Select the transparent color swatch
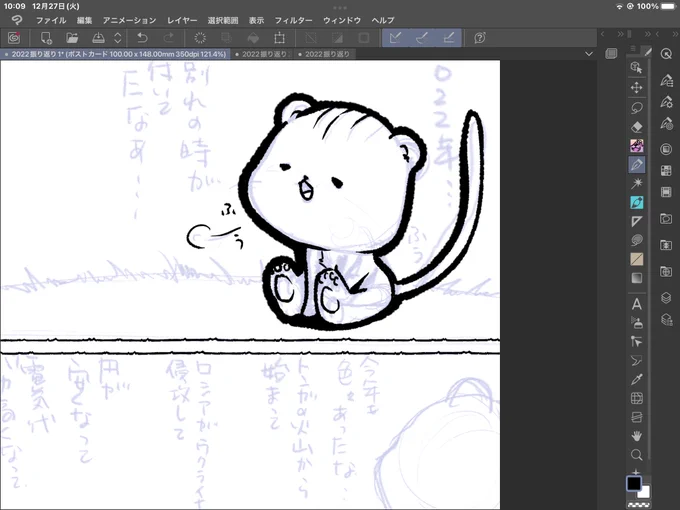 click(639, 505)
